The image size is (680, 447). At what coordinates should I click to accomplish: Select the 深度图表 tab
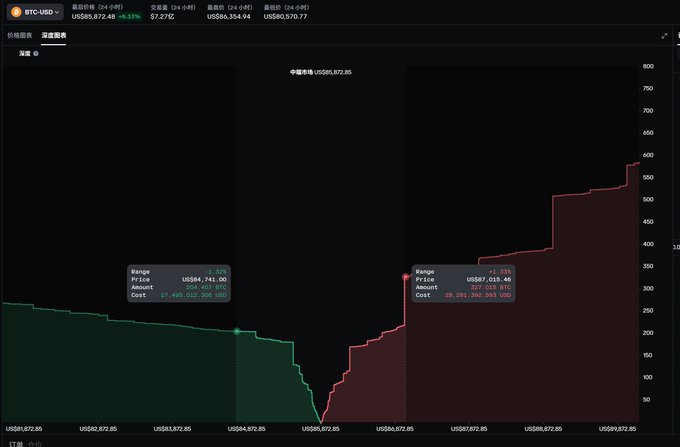pyautogui.click(x=54, y=36)
